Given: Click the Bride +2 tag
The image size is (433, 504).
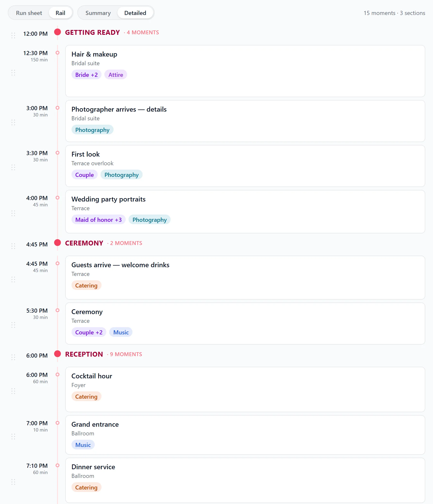Looking at the screenshot, I should point(86,75).
